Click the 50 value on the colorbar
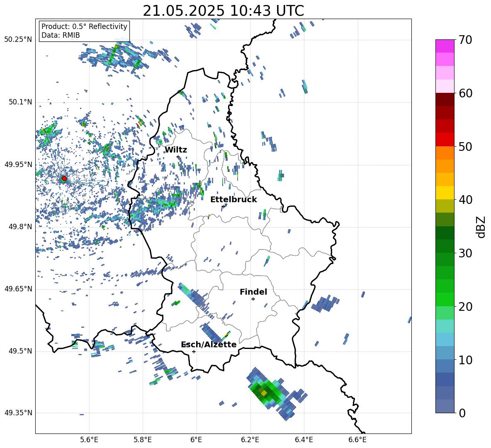491x448 pixels. coord(465,146)
